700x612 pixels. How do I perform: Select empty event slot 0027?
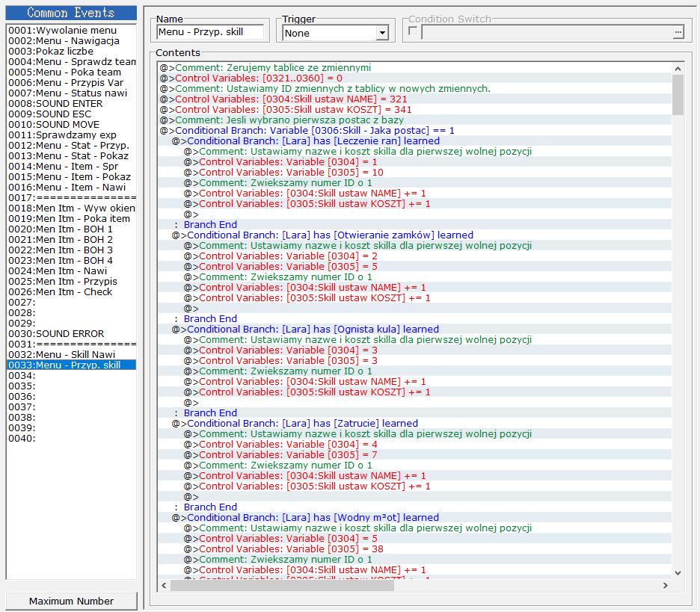click(72, 303)
